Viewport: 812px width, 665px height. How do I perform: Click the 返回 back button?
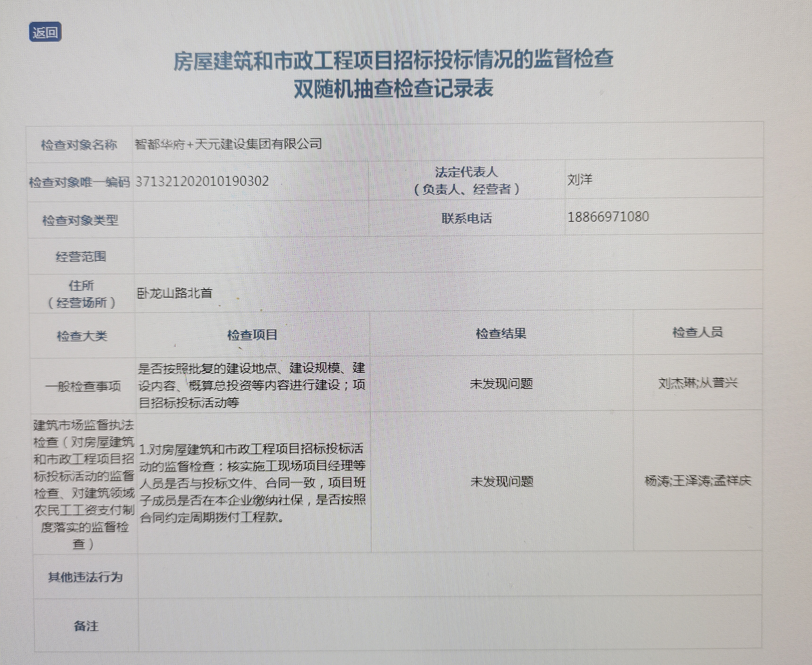coord(45,32)
